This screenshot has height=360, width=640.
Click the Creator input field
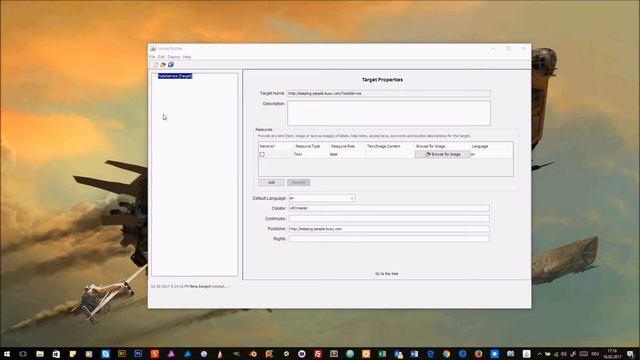click(x=389, y=208)
